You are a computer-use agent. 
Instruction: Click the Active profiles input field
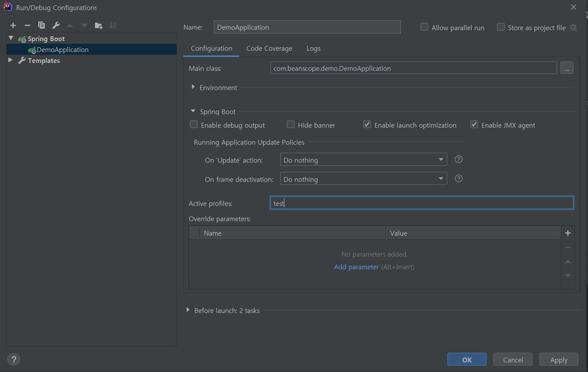tap(422, 203)
